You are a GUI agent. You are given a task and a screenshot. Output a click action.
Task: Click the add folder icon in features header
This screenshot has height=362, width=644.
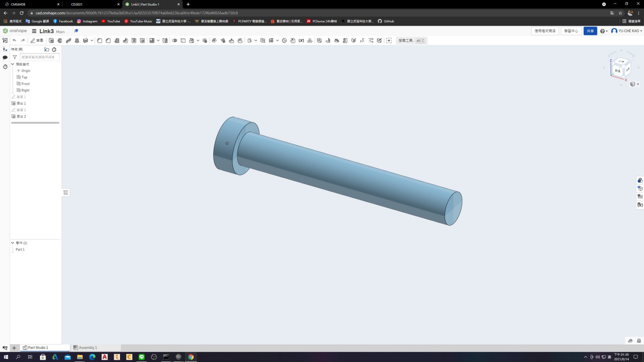(x=46, y=49)
